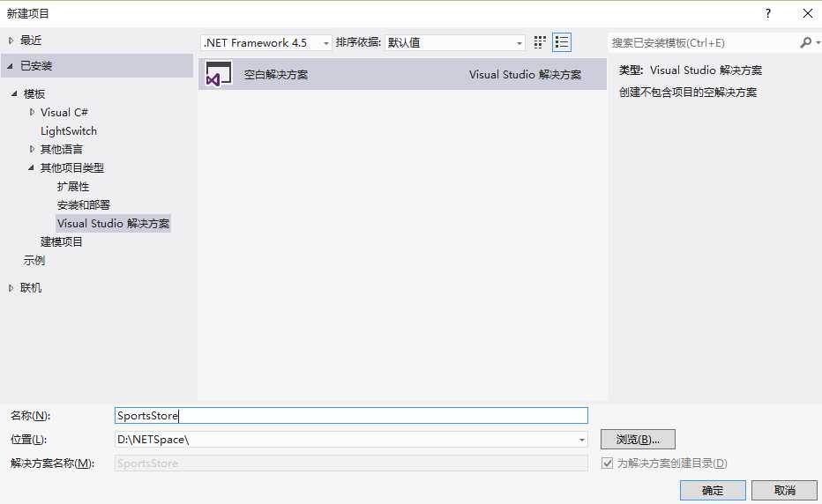
Task: Click the search magnifier icon
Action: point(806,42)
